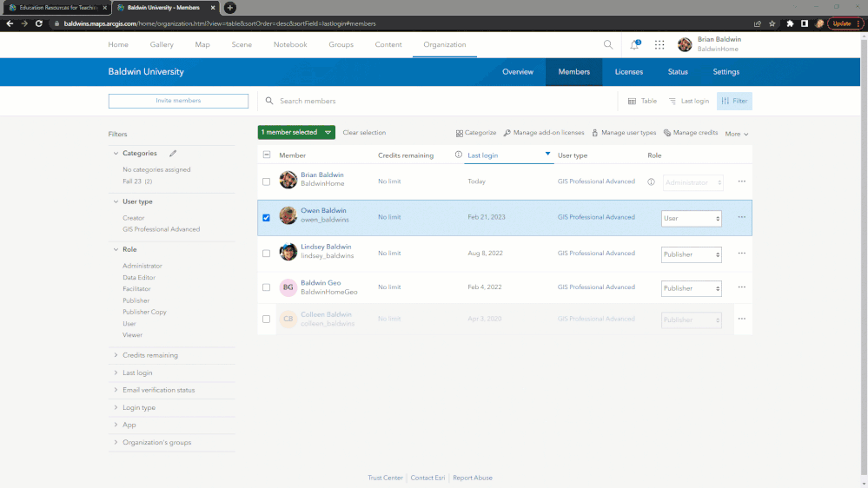The width and height of the screenshot is (868, 488).
Task: Bookmark this page with star icon
Action: 772,23
